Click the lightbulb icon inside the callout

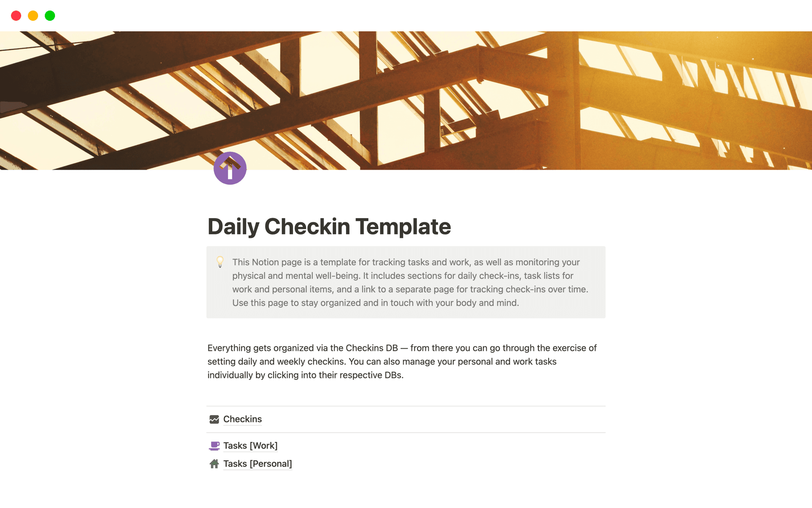pos(220,262)
